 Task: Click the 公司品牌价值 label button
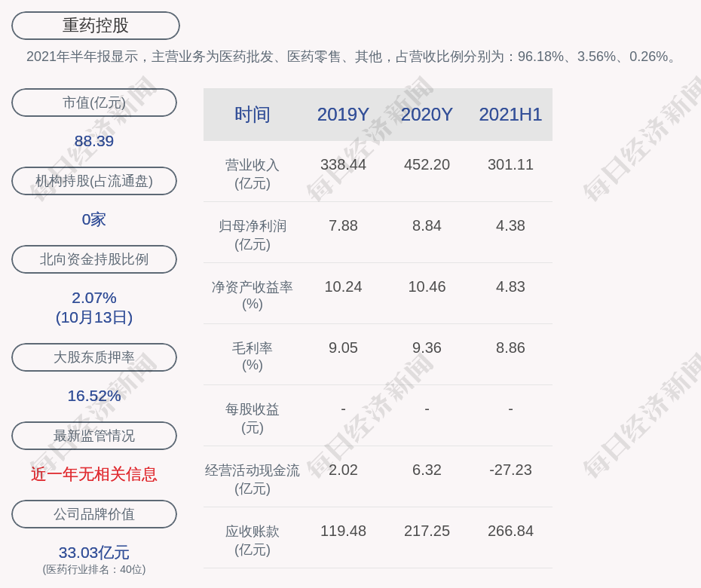pos(94,514)
